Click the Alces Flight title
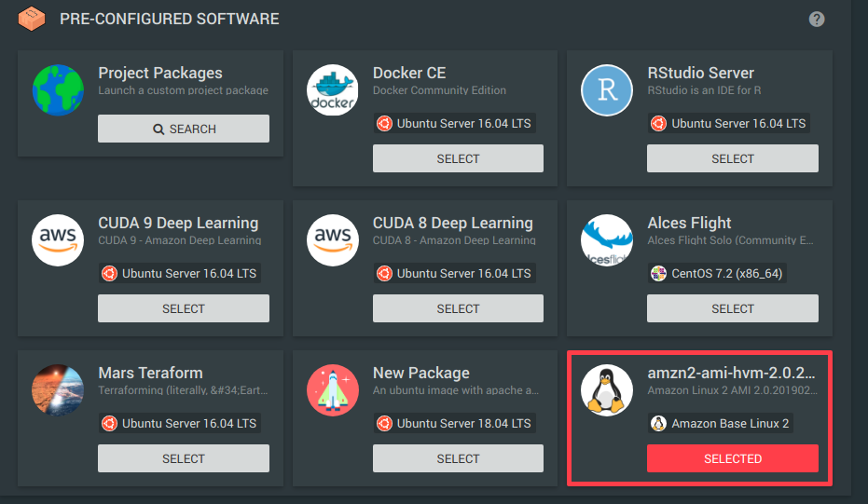The width and height of the screenshot is (868, 504). click(x=689, y=223)
